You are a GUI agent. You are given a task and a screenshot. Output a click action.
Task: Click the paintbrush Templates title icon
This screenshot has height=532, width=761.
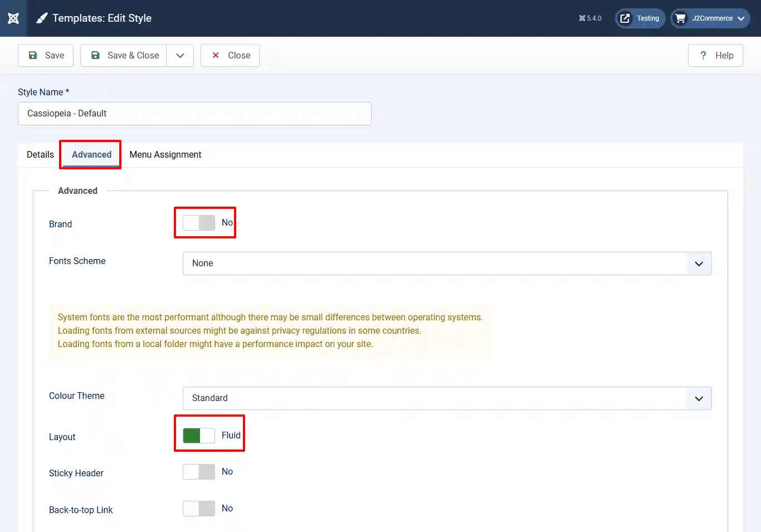tap(42, 18)
